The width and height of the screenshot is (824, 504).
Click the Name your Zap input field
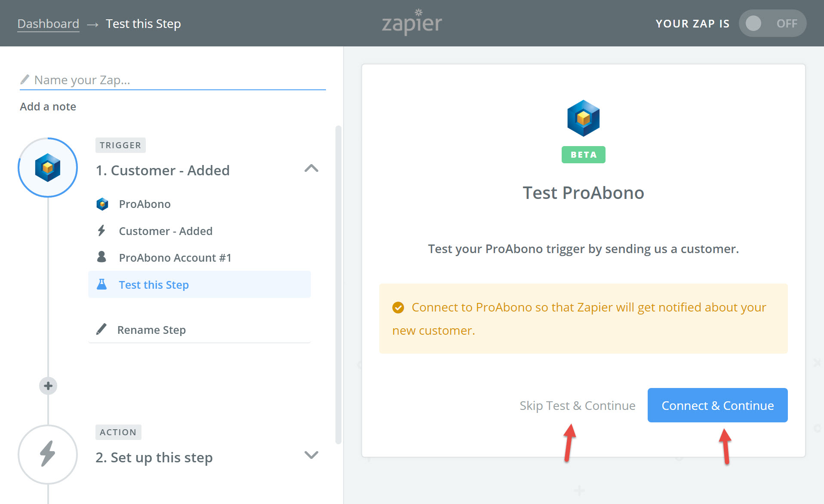173,80
